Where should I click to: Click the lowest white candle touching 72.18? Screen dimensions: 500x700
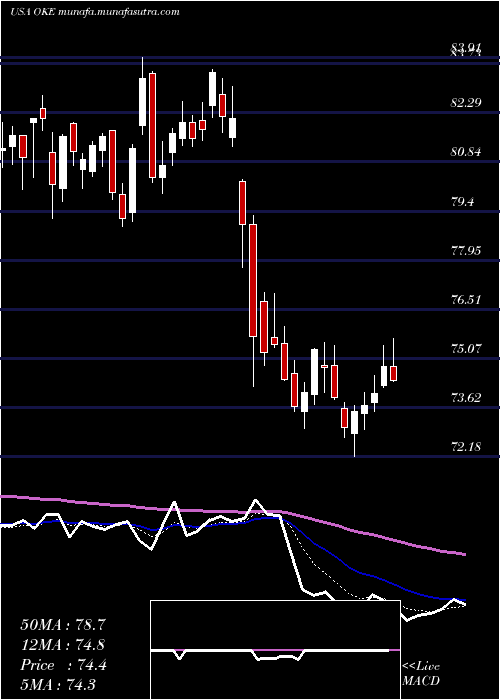point(354,422)
